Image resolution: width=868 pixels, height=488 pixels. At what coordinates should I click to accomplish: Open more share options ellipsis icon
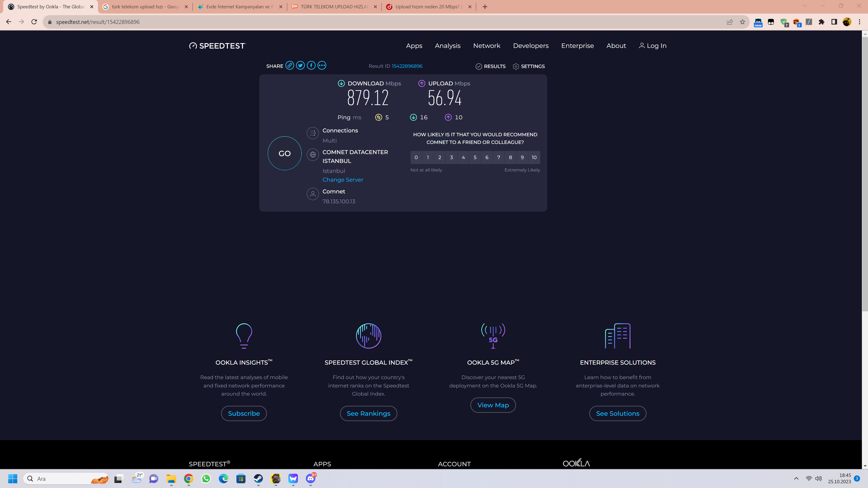pyautogui.click(x=322, y=66)
